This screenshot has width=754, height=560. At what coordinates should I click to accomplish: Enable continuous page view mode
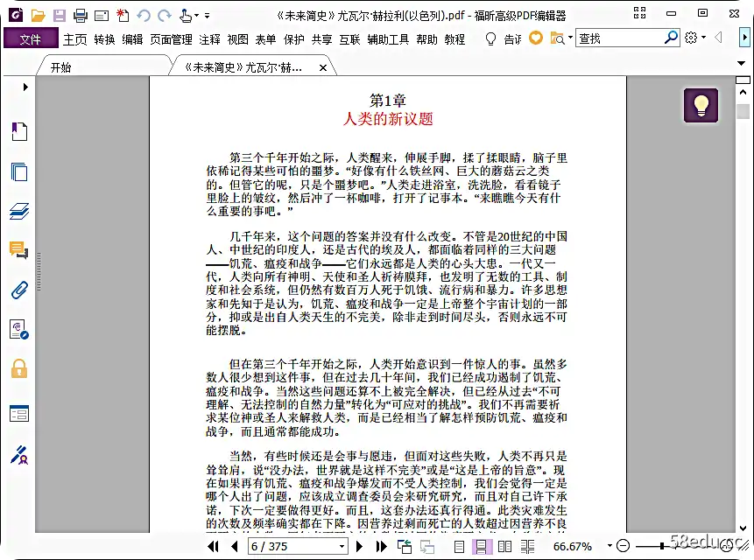point(482,546)
